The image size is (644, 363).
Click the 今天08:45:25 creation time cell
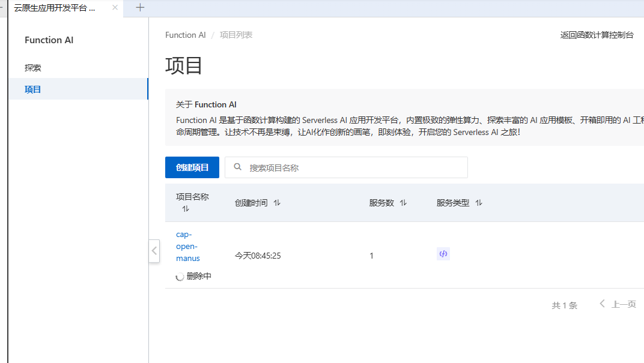[x=258, y=256]
